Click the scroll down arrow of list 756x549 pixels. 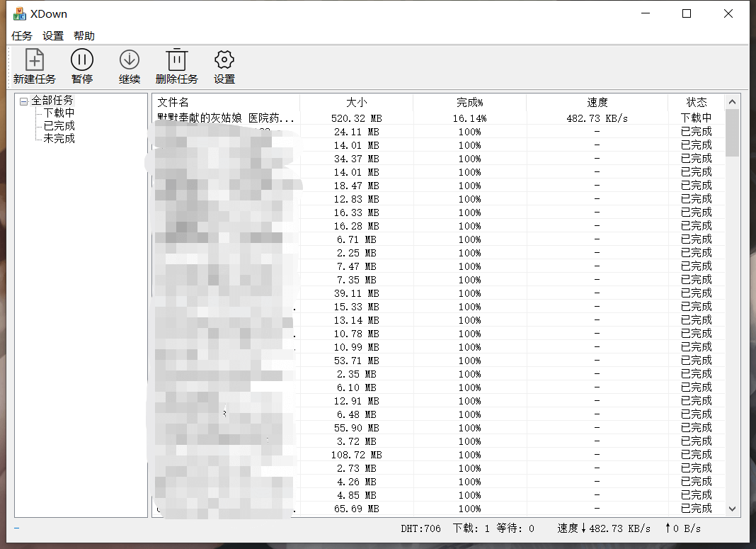[x=733, y=509]
